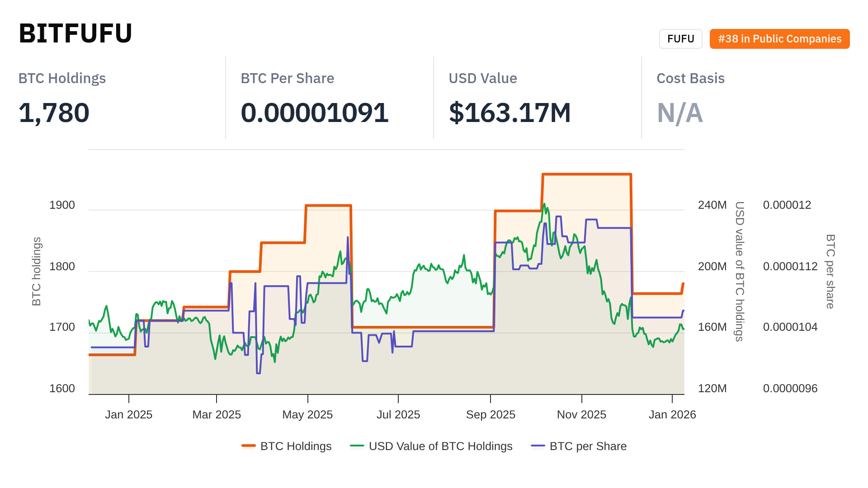Click the purple BTC per Share swatch
The height and width of the screenshot is (488, 868).
(538, 446)
